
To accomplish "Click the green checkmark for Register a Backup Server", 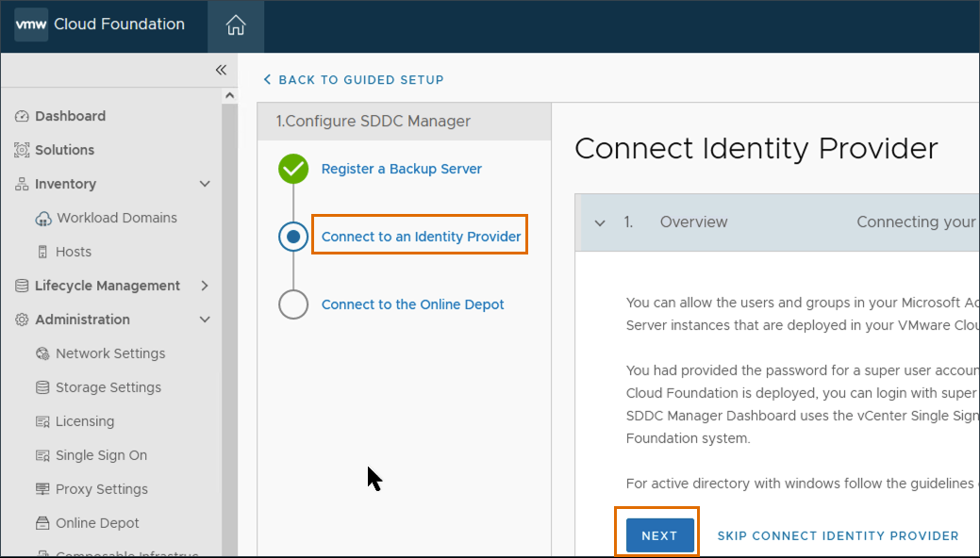I will pos(292,170).
